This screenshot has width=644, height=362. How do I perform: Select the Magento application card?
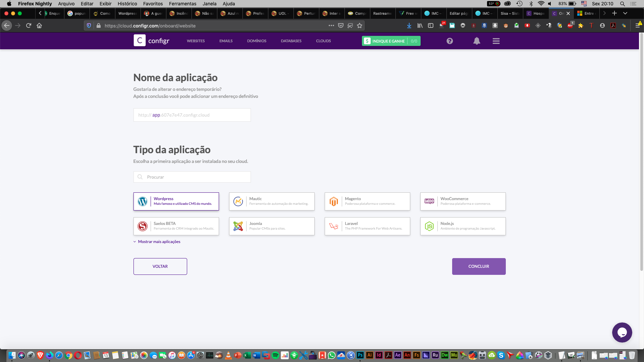(367, 201)
